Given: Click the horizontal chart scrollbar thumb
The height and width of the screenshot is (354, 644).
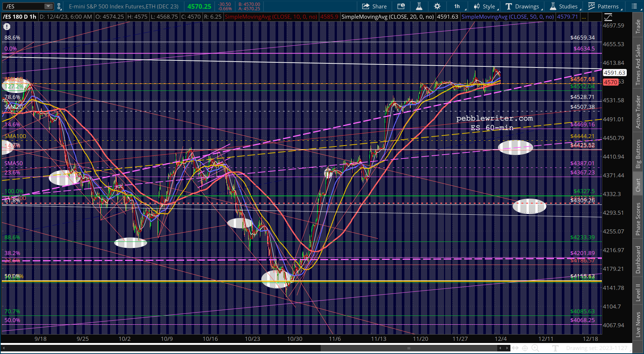Looking at the screenshot, I should click(408, 348).
